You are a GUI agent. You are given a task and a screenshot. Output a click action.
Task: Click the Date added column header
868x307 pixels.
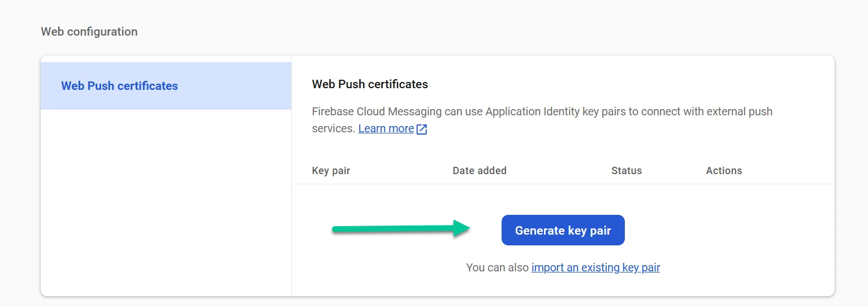coord(479,170)
